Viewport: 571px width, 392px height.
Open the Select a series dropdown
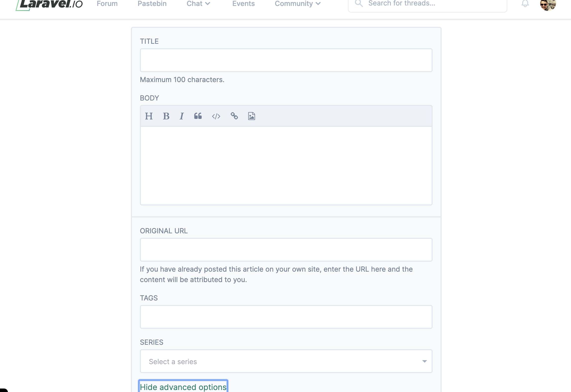click(286, 361)
